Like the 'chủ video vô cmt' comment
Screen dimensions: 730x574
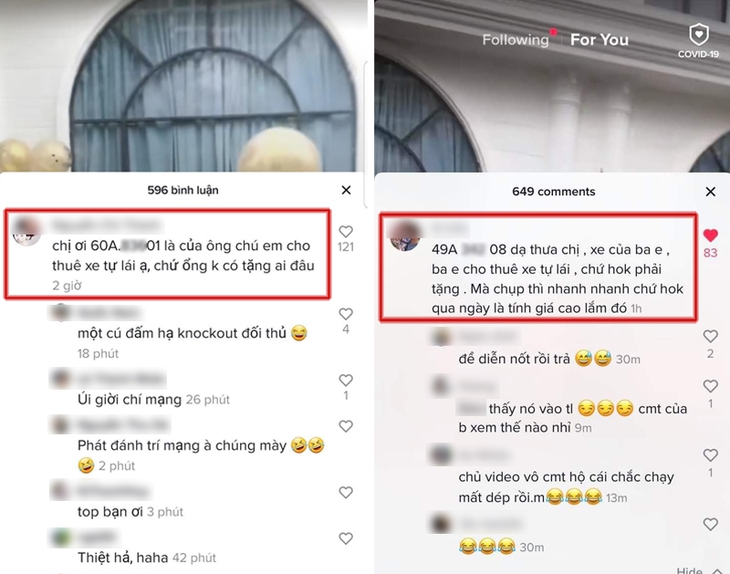point(710,455)
